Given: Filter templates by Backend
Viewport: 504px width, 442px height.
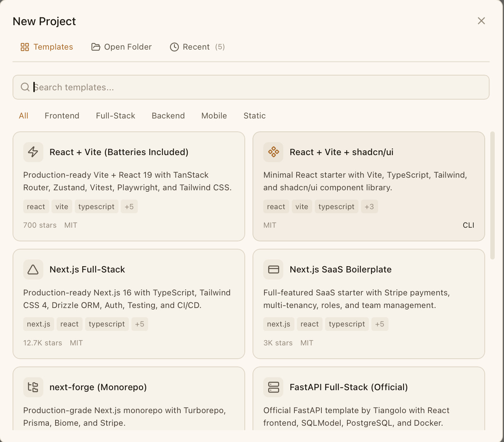Looking at the screenshot, I should pos(168,115).
